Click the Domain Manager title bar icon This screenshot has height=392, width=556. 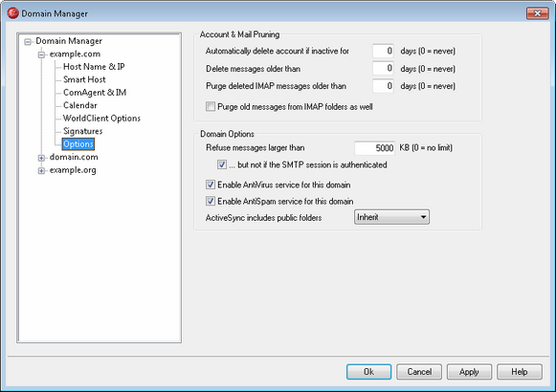pos(12,13)
